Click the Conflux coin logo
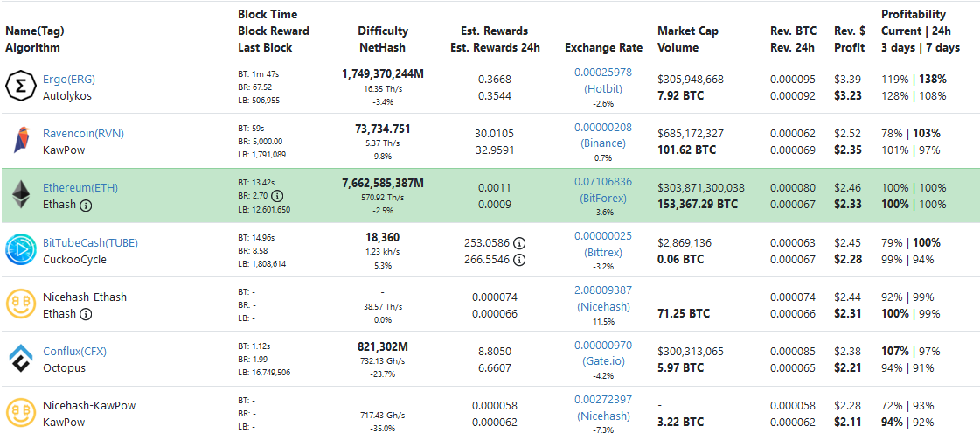 [x=19, y=359]
